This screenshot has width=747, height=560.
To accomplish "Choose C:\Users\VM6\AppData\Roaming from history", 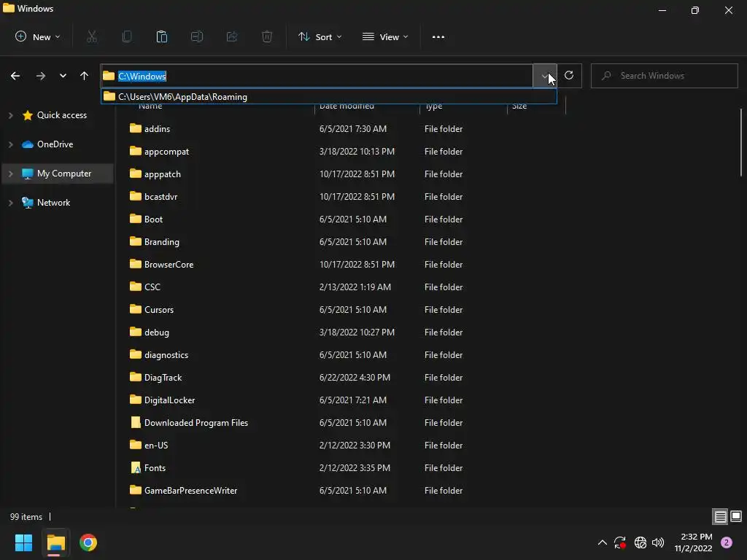I will pyautogui.click(x=329, y=97).
